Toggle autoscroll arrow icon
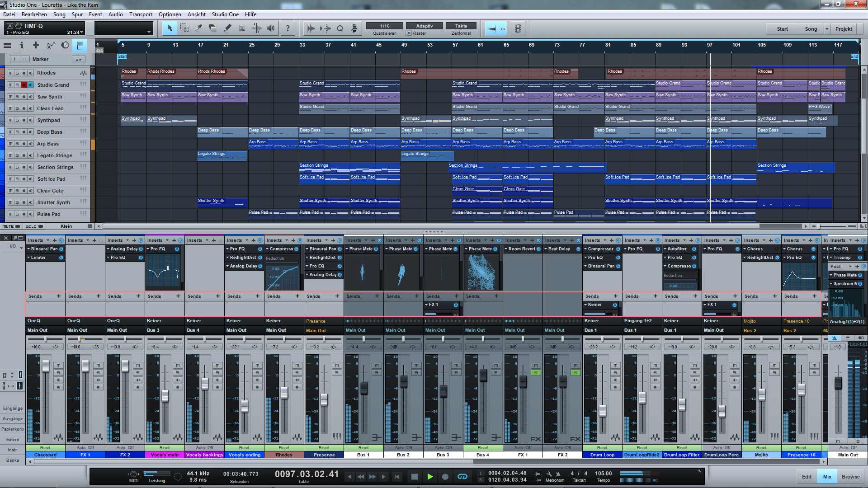Screen dimensions: 868x488 click(x=492, y=28)
